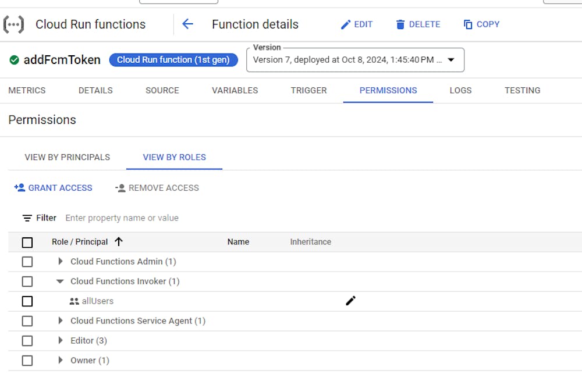Expand the Editor role group
The image size is (582, 392).
tap(60, 341)
